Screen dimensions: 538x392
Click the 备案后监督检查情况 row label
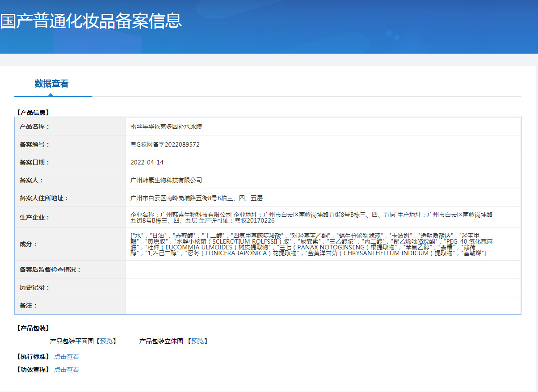click(x=50, y=270)
